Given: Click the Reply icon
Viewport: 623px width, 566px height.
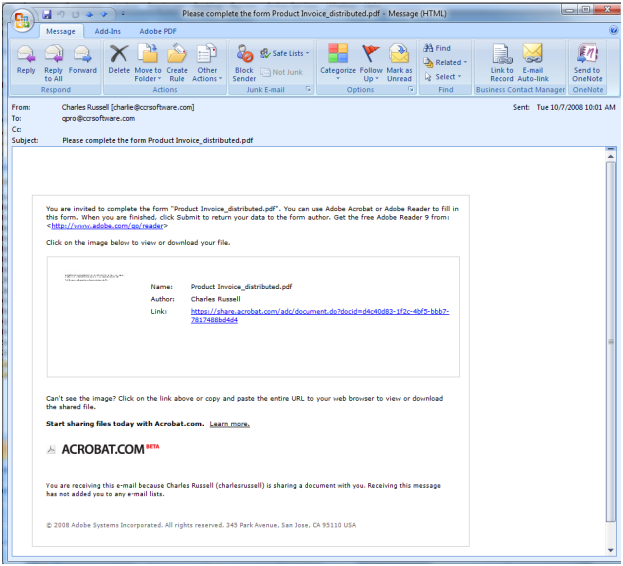Looking at the screenshot, I should pos(26,60).
